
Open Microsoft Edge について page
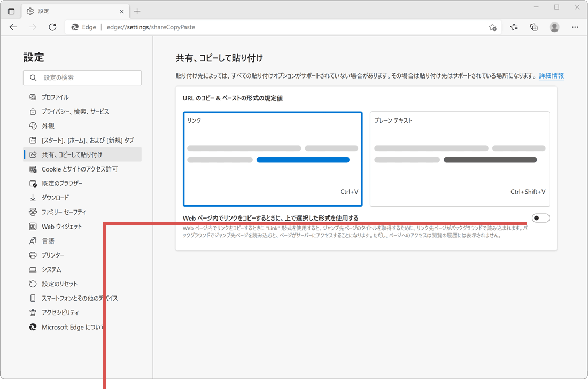pyautogui.click(x=82, y=327)
